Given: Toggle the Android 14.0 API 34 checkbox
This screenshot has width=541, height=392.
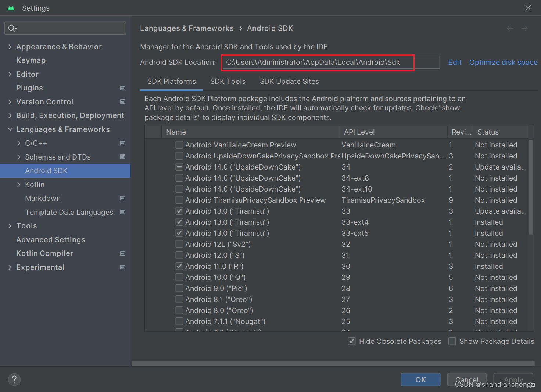Looking at the screenshot, I should [179, 167].
